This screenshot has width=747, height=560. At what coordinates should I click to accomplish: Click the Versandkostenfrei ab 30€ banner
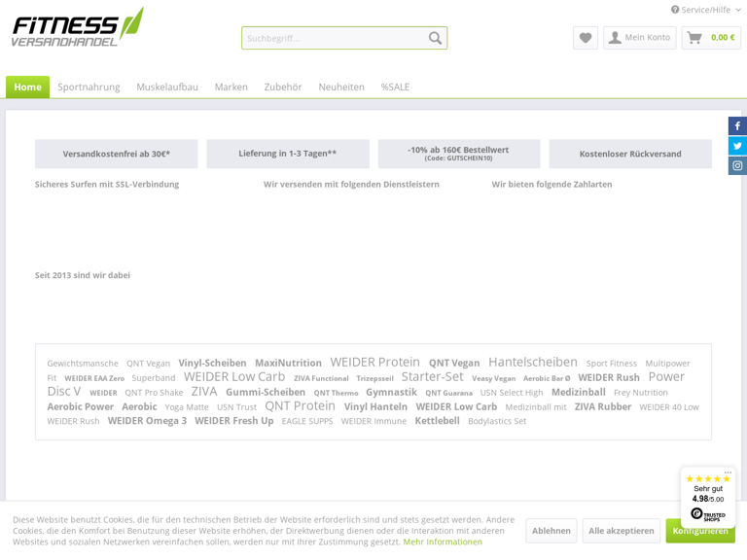117,154
